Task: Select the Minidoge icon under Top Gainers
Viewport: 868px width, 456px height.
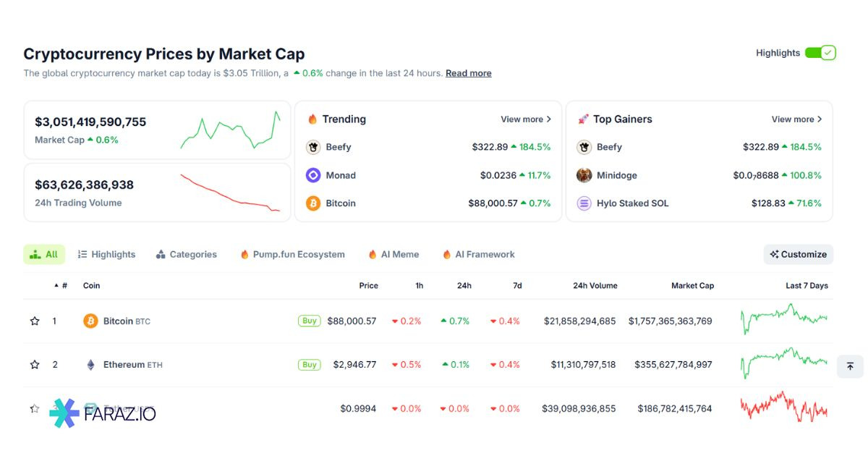Action: click(583, 175)
